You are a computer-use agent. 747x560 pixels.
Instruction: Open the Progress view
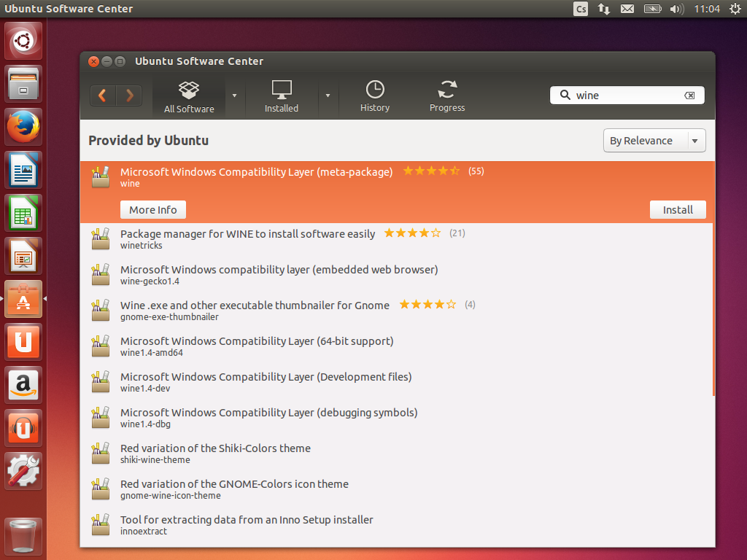point(446,97)
